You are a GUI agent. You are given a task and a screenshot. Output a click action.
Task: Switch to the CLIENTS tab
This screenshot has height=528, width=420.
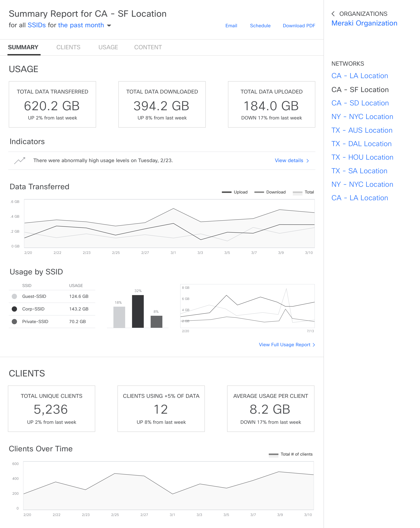click(68, 47)
